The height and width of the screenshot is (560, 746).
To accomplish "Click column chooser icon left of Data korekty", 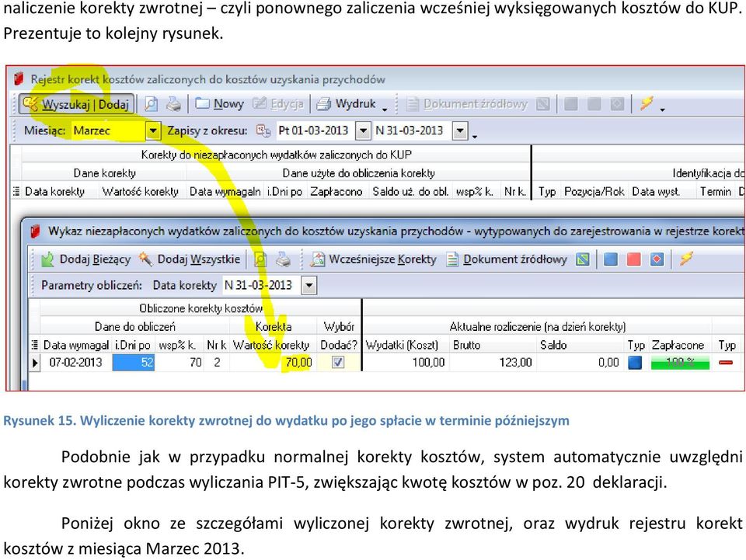I will pos(16,192).
